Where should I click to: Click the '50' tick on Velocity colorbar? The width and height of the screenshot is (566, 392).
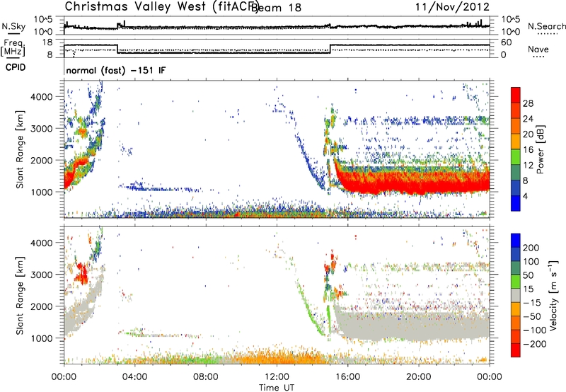528,275
